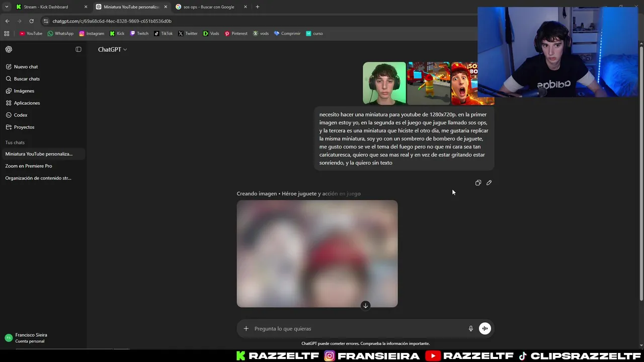Click the ChatGPT logo icon in sidebar
Image resolution: width=644 pixels, height=362 pixels.
coord(9,49)
